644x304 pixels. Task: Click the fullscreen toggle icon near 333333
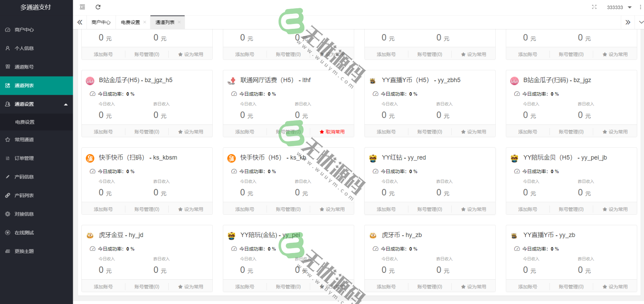[594, 7]
